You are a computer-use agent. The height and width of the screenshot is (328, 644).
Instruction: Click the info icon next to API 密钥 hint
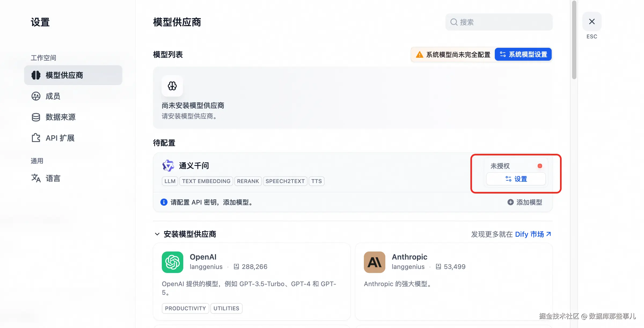point(164,202)
